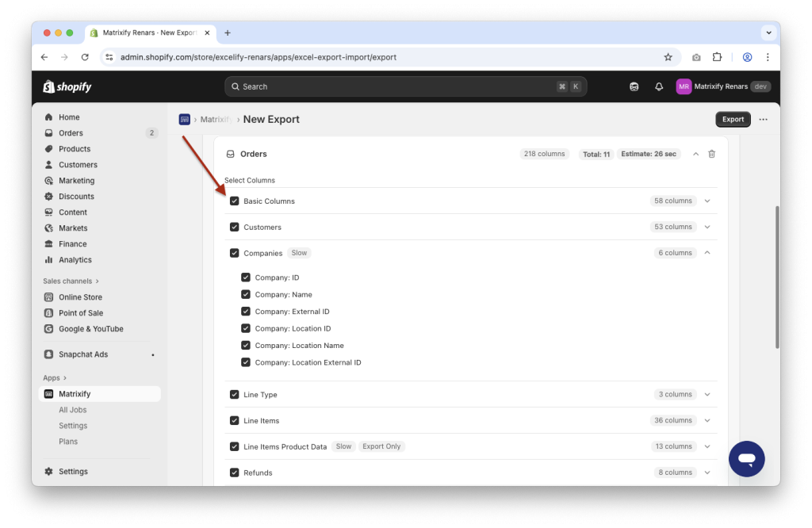
Task: Uncheck the Company: Name checkbox
Action: click(x=246, y=294)
